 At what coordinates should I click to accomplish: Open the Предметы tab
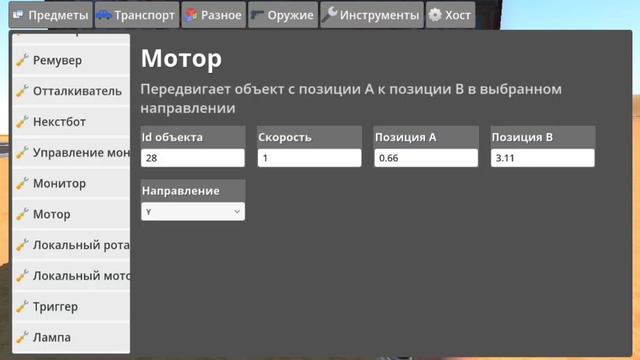(x=51, y=15)
